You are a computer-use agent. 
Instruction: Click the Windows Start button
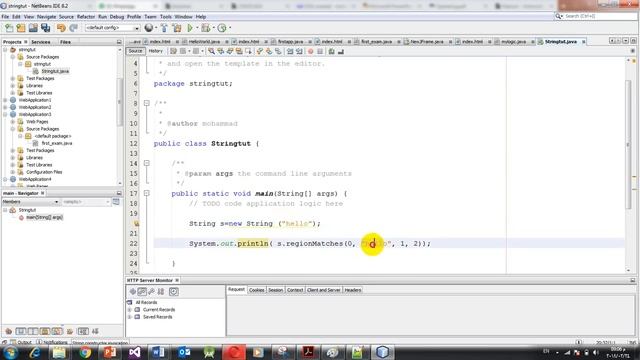tap(10, 352)
